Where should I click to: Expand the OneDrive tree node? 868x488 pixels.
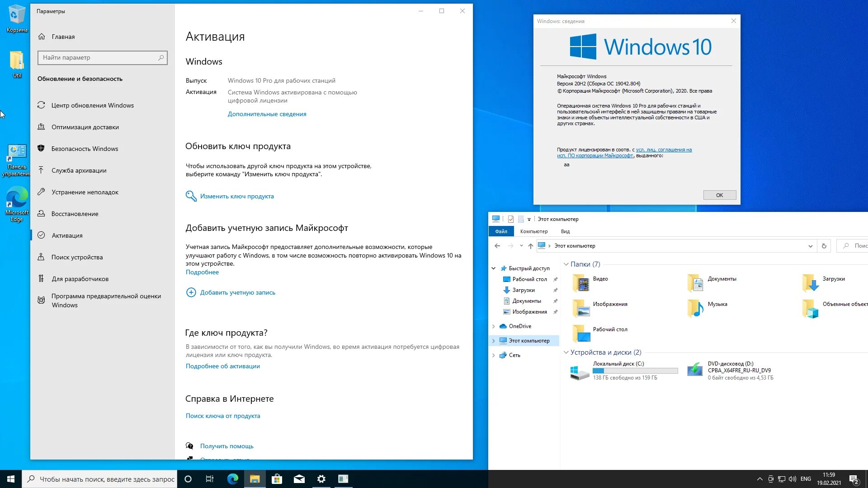493,326
